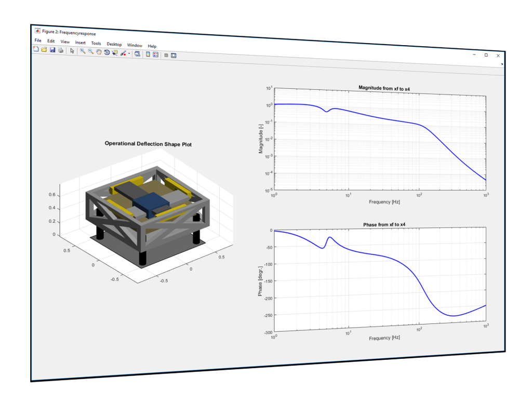Save the figure with the floppy disk icon
The height and width of the screenshot is (405, 532).
pos(52,50)
